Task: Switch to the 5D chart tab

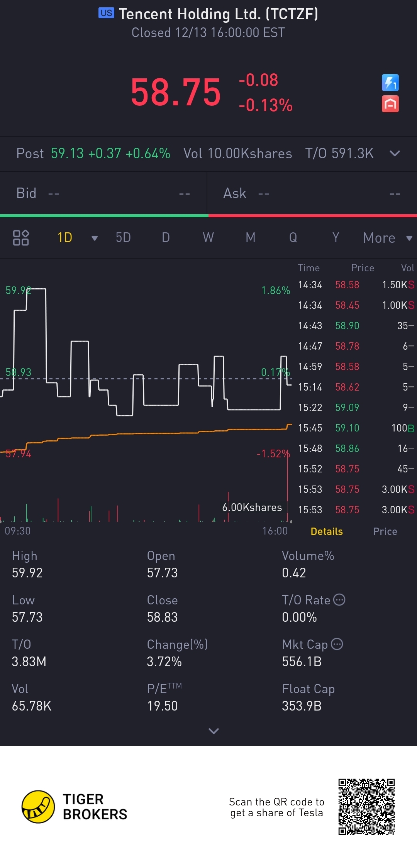Action: point(123,237)
